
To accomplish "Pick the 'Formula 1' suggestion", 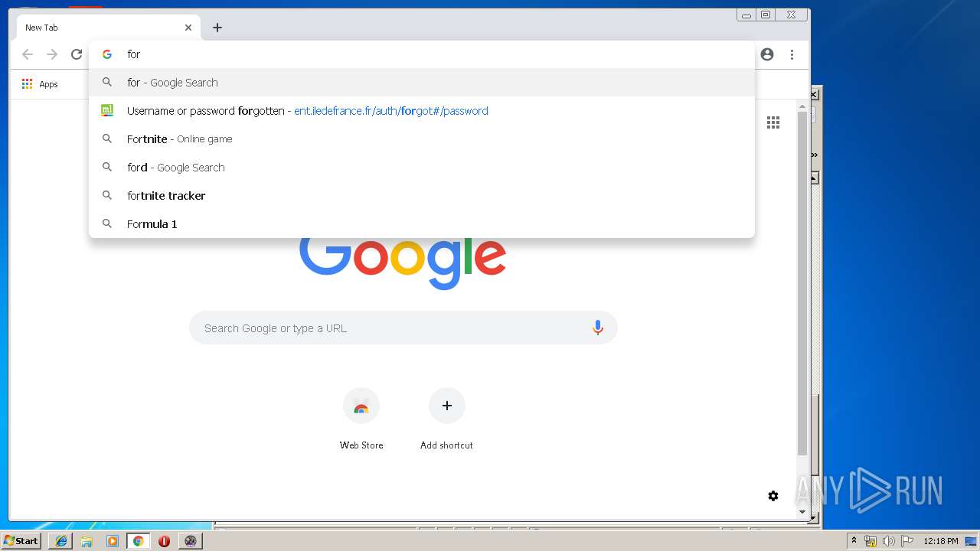I will coord(422,224).
